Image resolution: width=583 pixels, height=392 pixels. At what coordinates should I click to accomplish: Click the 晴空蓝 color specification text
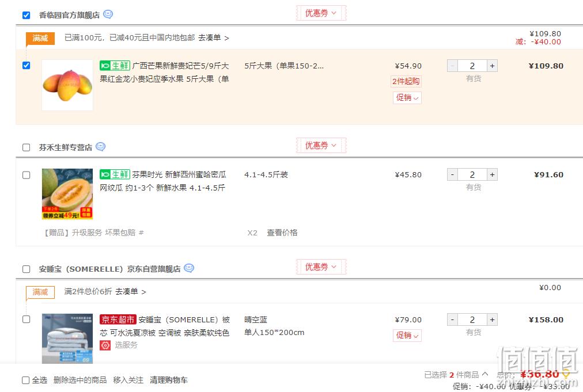pos(256,319)
